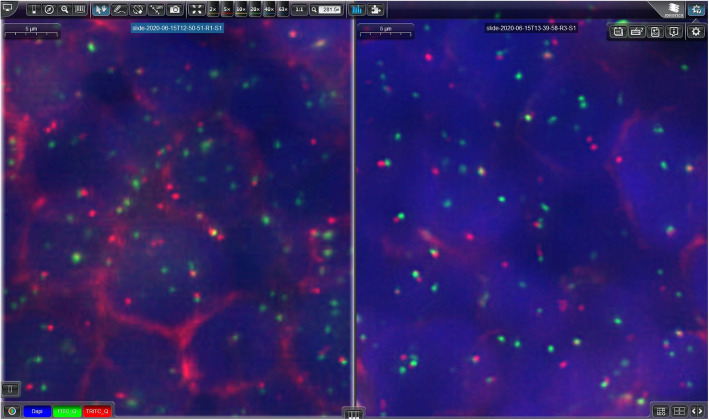Click the left-right sync arrows icon

tap(697, 411)
